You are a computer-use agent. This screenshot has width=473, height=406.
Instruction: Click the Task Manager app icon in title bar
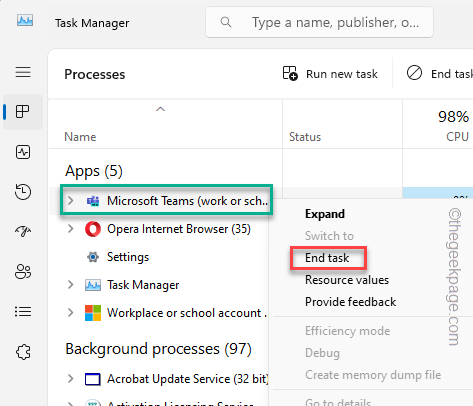[x=25, y=21]
